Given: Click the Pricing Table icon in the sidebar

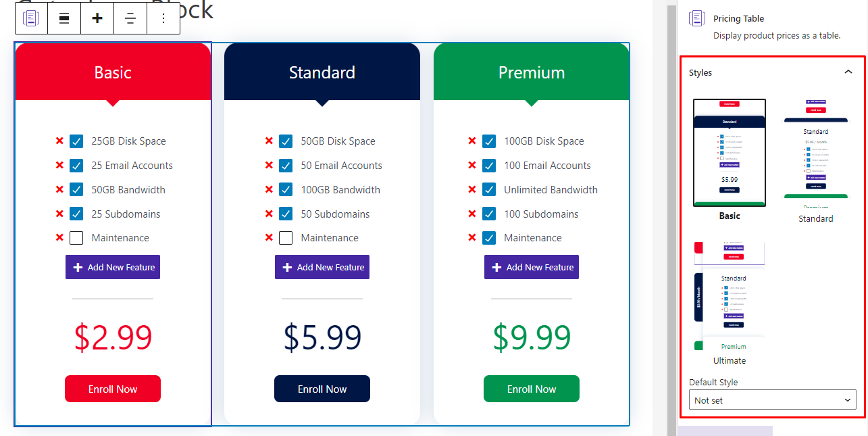Looking at the screenshot, I should point(696,18).
